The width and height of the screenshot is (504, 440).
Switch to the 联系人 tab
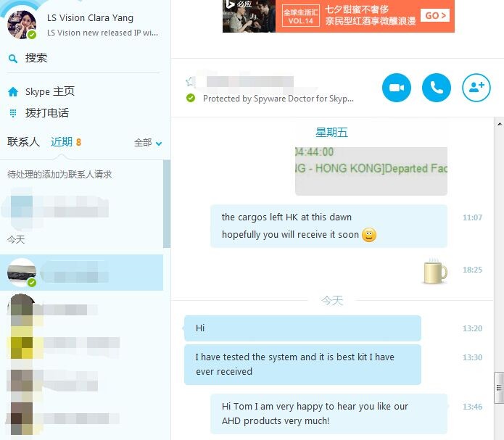[x=23, y=142]
